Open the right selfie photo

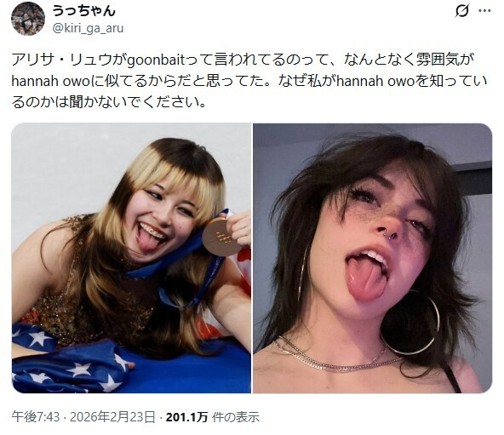point(373,258)
